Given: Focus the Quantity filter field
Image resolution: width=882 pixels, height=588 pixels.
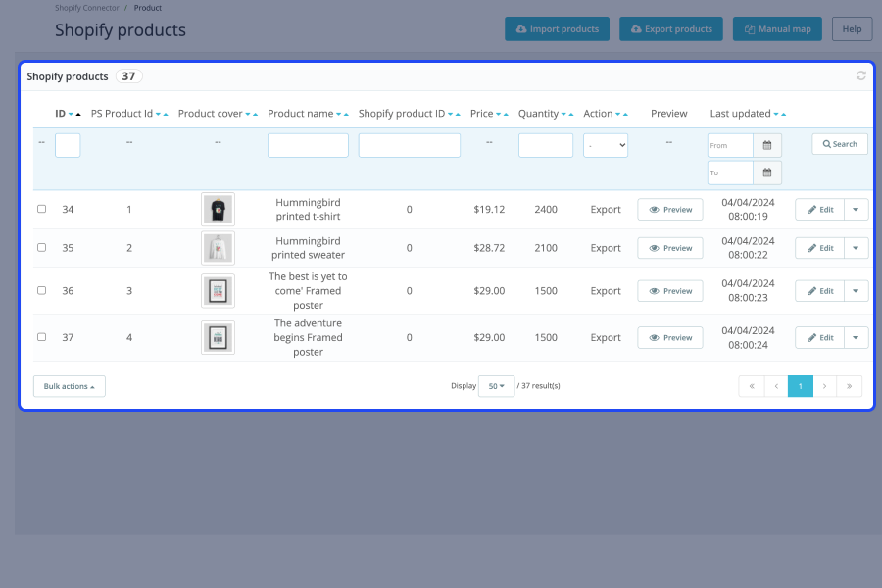Looking at the screenshot, I should click(546, 145).
